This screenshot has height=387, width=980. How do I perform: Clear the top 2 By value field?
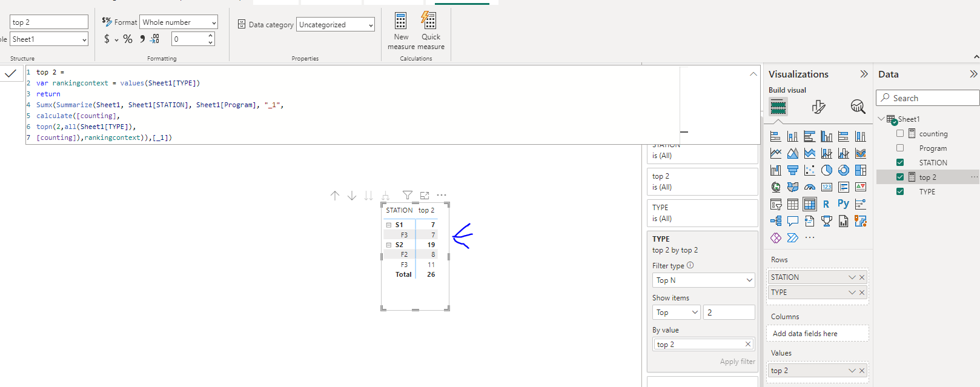(x=748, y=344)
